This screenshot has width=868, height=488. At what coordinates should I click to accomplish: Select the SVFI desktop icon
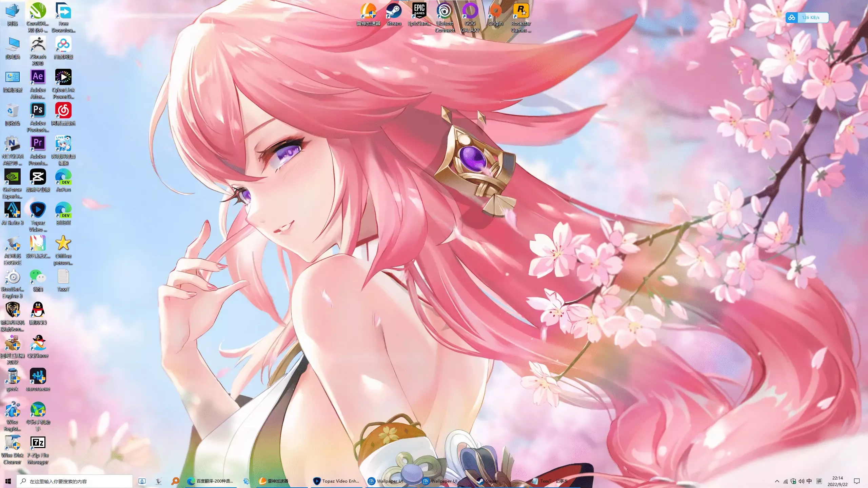38,247
